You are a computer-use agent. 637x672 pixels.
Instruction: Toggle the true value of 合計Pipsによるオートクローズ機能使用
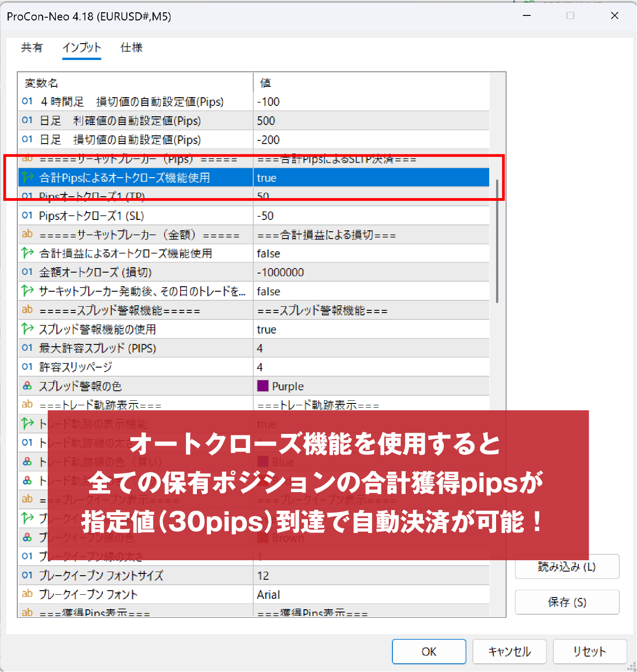(x=371, y=178)
